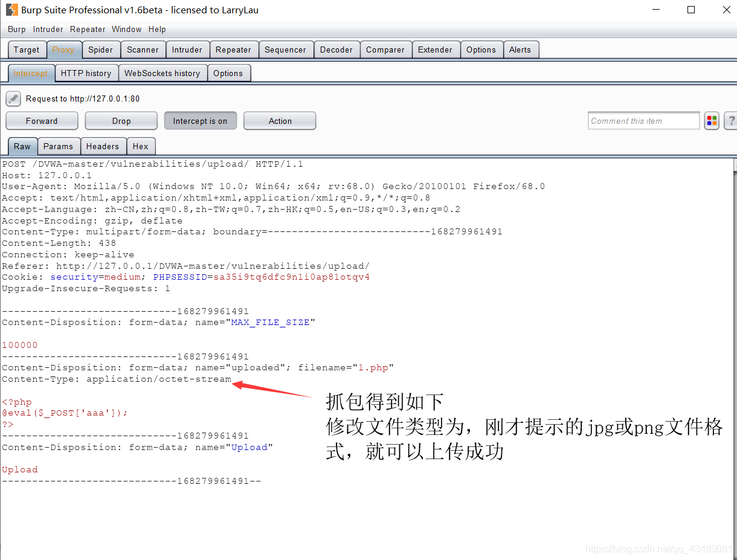Switch to the Sequencer tab
The width and height of the screenshot is (737, 560).
coord(285,50)
